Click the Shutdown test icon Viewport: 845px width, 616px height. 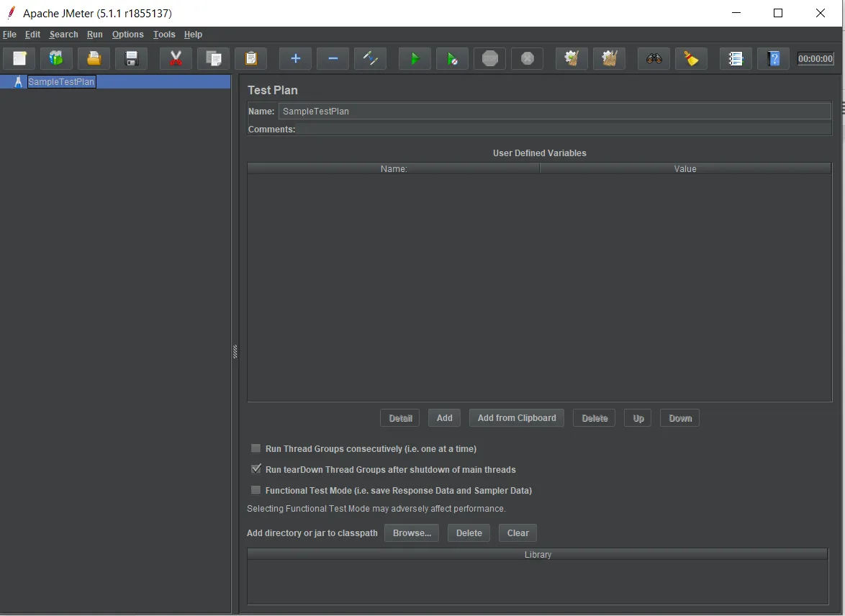click(x=528, y=59)
